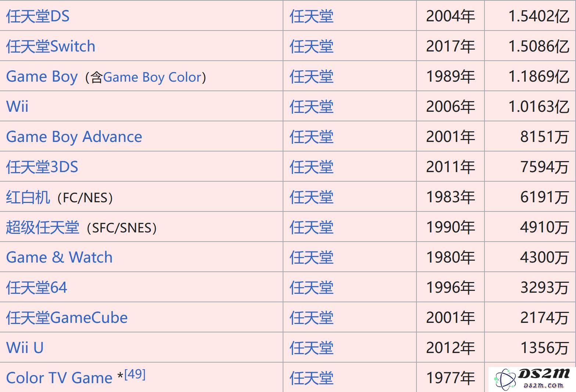576x392 pixels.
Task: Open 任天堂 link beside 1977年
Action: 311,378
